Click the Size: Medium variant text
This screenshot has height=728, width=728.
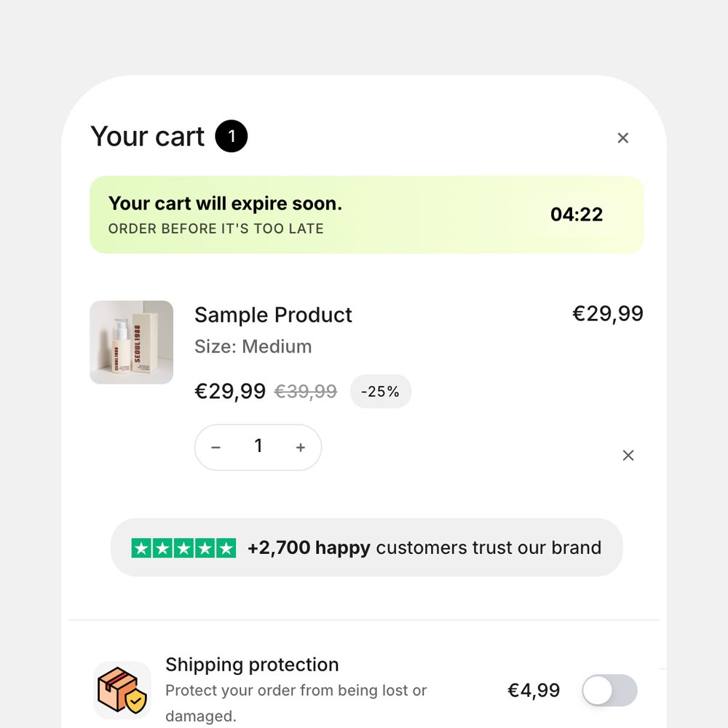pyautogui.click(x=253, y=347)
